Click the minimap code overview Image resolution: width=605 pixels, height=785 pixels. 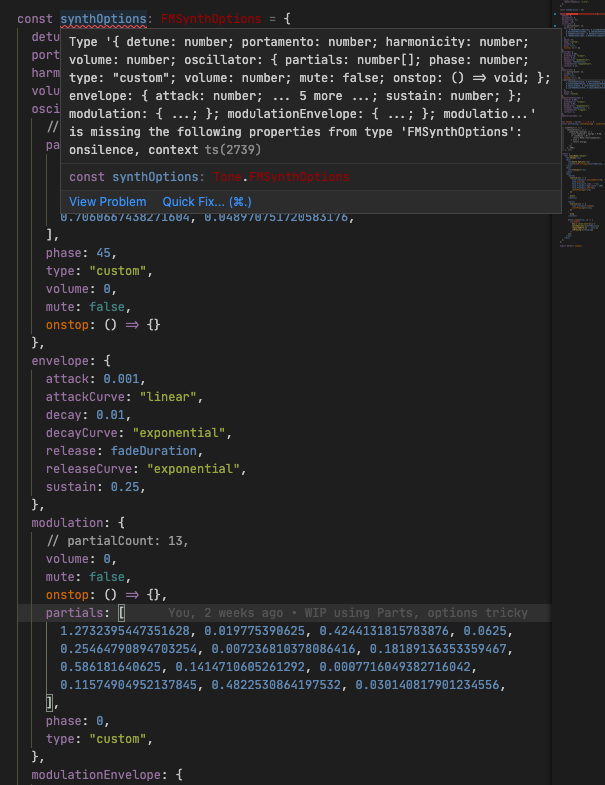pos(580,123)
